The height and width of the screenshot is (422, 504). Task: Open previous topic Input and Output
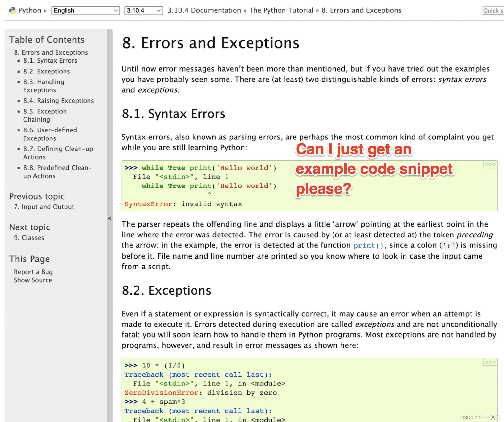coord(44,207)
